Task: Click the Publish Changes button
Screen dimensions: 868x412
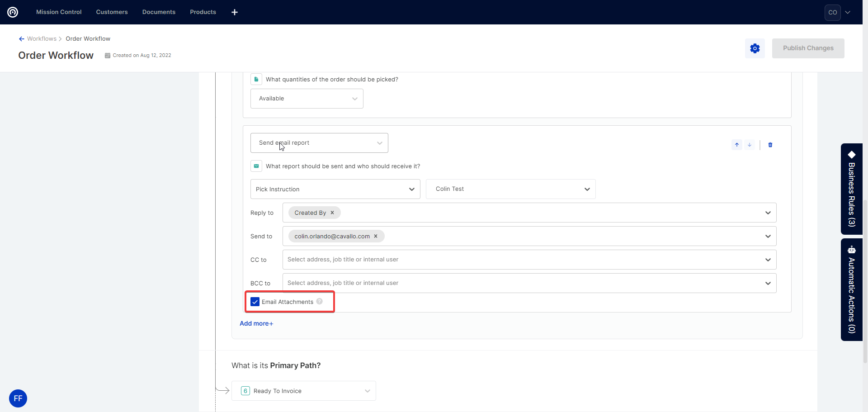Action: (x=808, y=48)
